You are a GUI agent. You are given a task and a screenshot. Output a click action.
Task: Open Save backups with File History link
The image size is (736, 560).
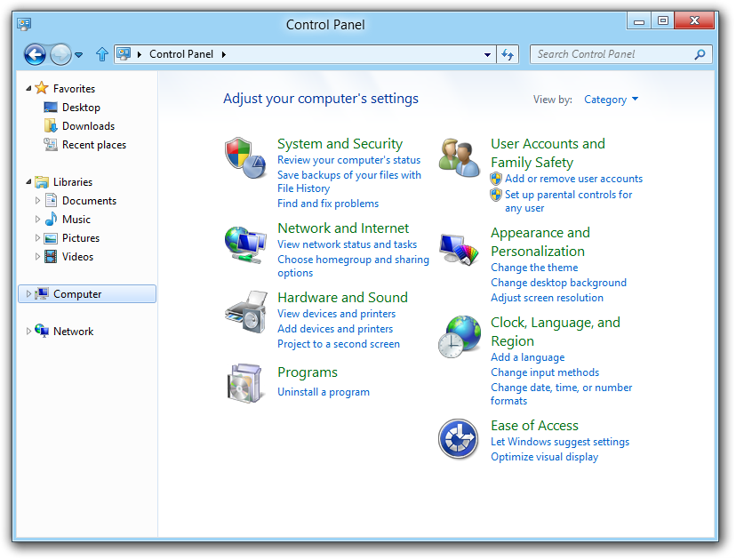(349, 181)
